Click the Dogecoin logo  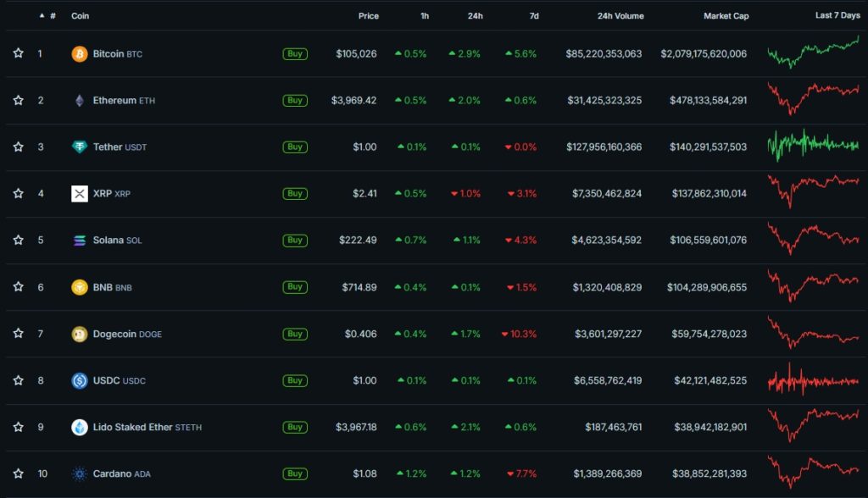79,334
